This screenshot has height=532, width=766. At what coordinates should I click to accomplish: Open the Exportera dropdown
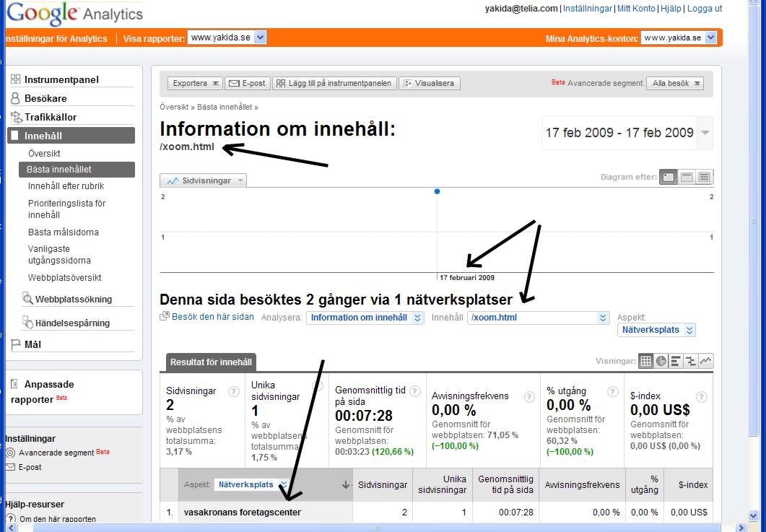196,83
